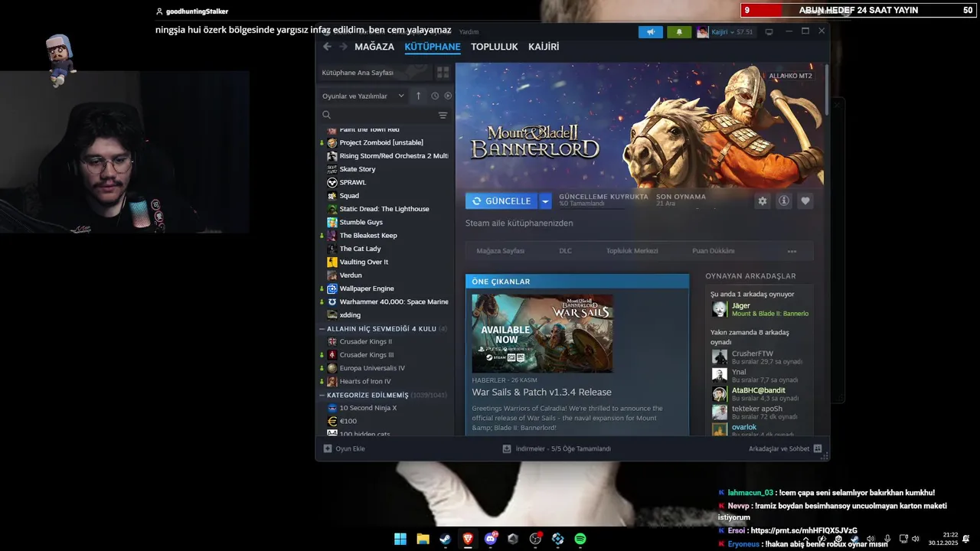Open Oyunlar ve Yazılımlar filter dropdown
980x551 pixels.
point(363,96)
